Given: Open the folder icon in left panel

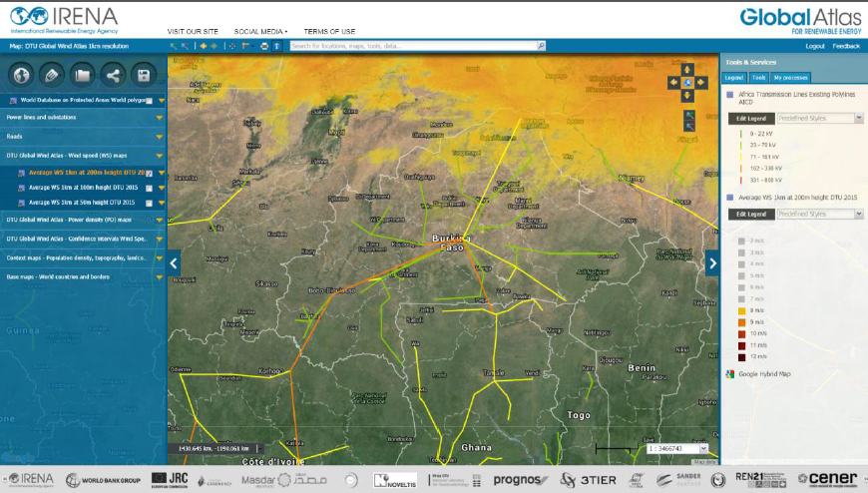Looking at the screenshot, I should coord(83,75).
